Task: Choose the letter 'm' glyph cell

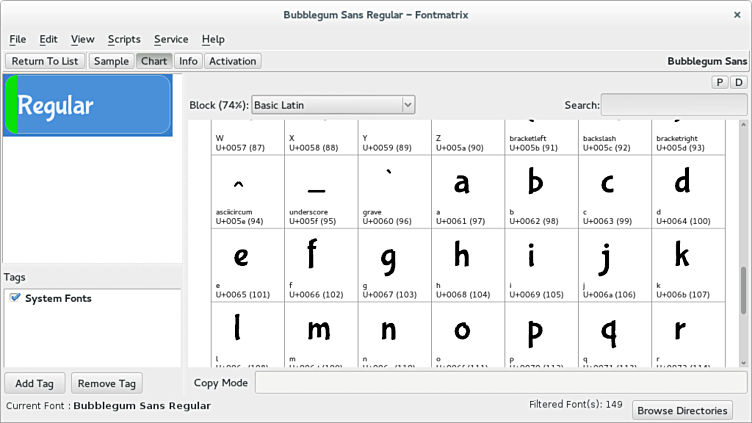Action: tap(321, 335)
